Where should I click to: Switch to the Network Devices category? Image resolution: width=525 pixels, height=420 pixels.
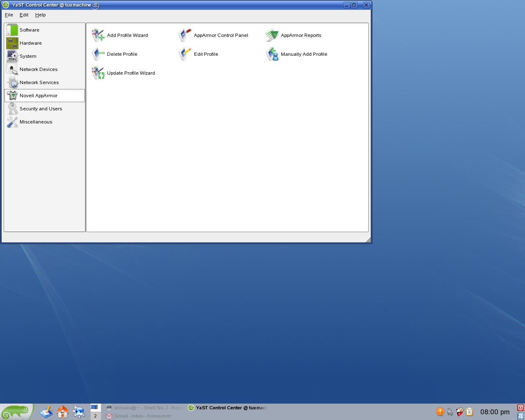(x=44, y=69)
